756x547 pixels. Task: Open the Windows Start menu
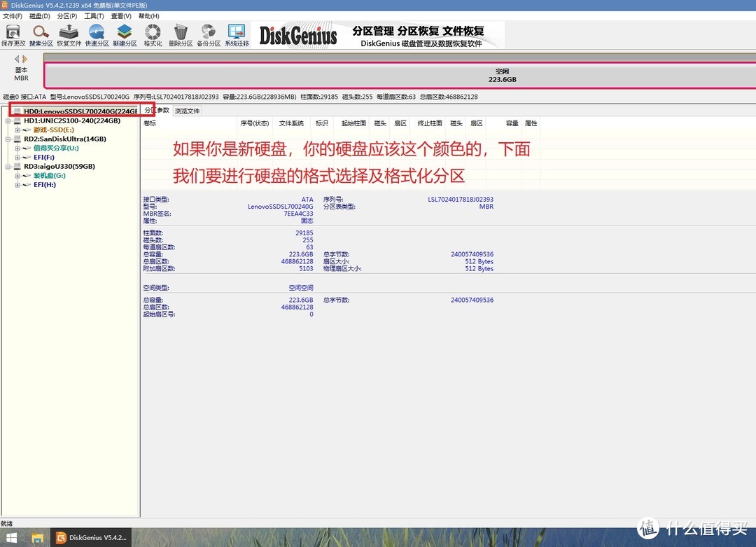(12, 538)
